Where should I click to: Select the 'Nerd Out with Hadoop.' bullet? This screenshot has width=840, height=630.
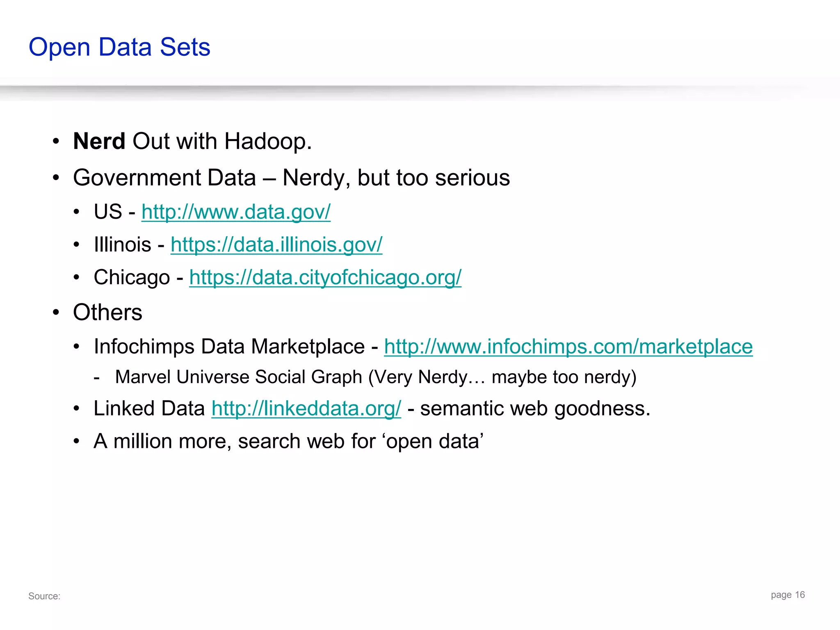tap(192, 142)
